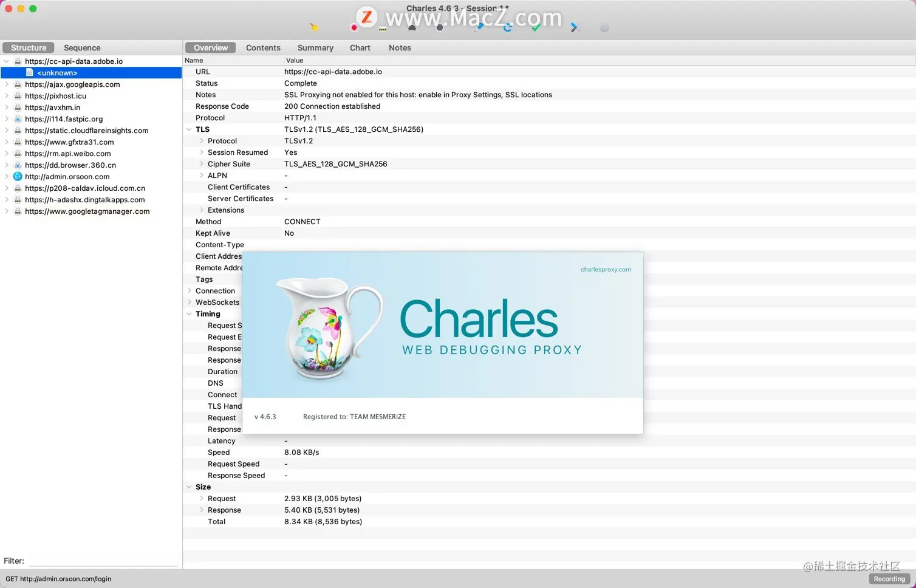Expand the Extensions row under TLS
Image resolution: width=916 pixels, height=588 pixels.
coord(202,210)
